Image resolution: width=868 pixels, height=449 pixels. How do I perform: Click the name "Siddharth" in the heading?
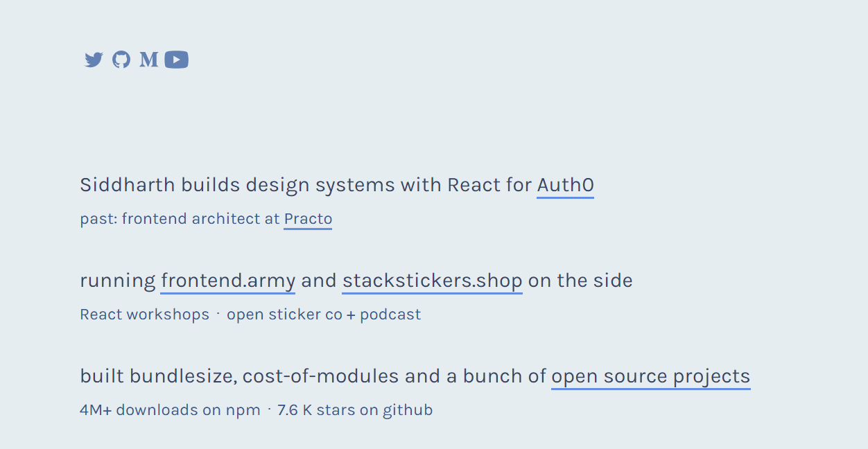[128, 185]
